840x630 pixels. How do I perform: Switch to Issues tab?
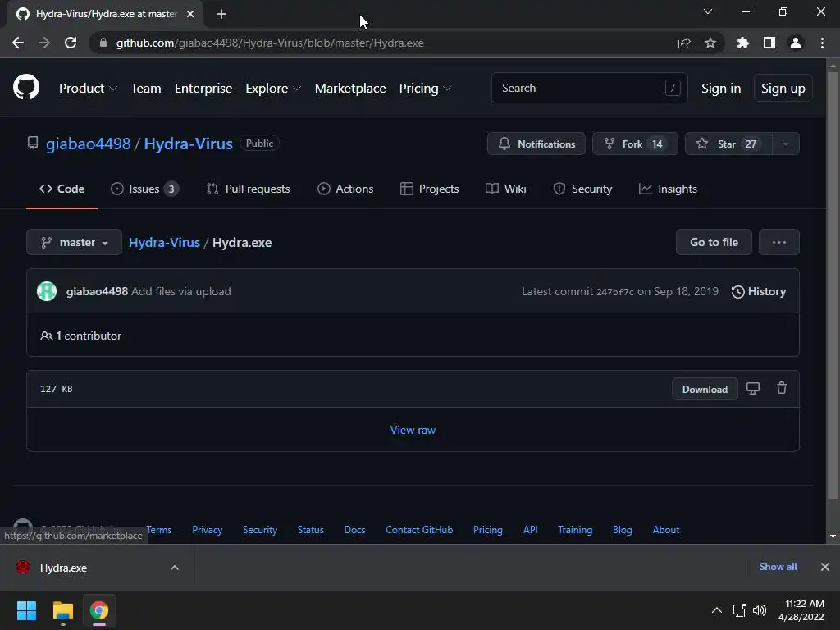[x=144, y=189]
